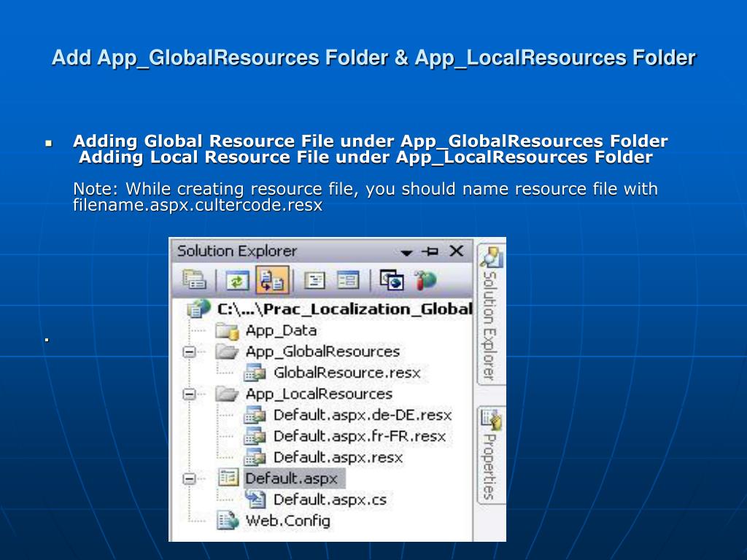Toggle the auto-hide pushpin on Solution Explorer

[431, 252]
